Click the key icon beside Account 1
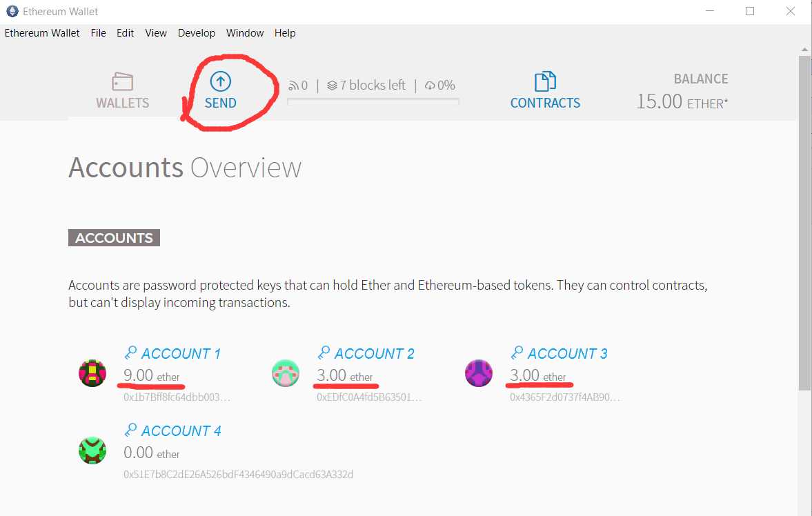This screenshot has width=812, height=516. pyautogui.click(x=130, y=353)
